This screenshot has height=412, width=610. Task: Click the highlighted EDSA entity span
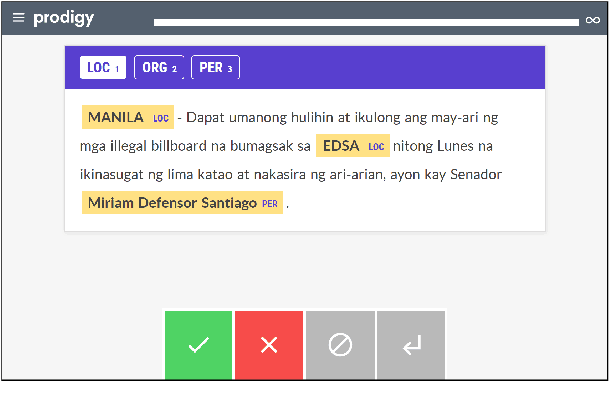[341, 146]
